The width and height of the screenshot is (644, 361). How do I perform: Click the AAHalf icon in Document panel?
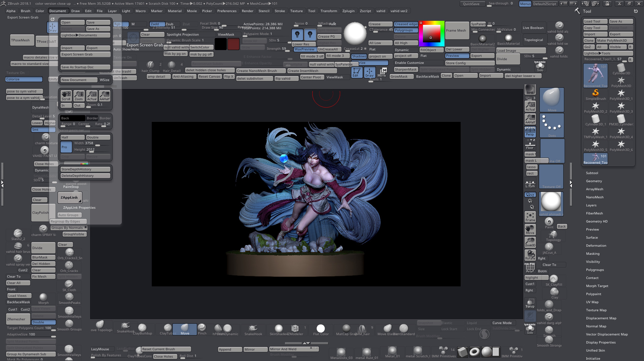105,95
